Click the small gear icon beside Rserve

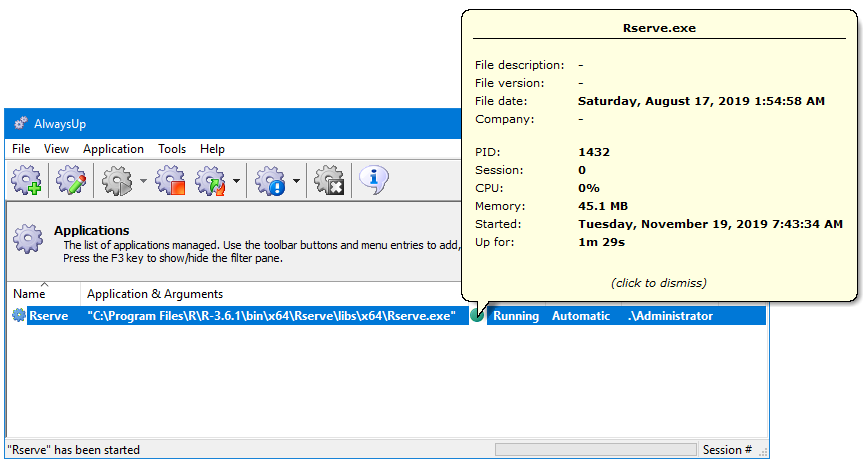[19, 316]
